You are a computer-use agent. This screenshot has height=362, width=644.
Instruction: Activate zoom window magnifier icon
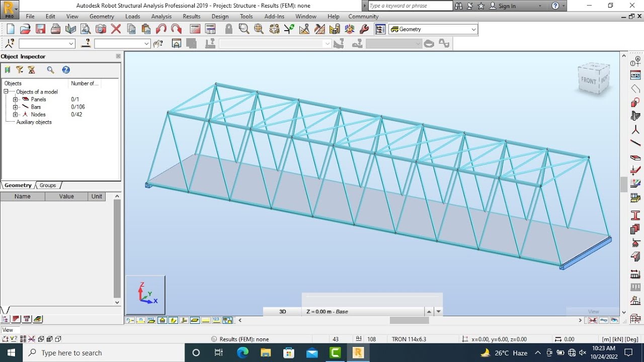click(244, 29)
